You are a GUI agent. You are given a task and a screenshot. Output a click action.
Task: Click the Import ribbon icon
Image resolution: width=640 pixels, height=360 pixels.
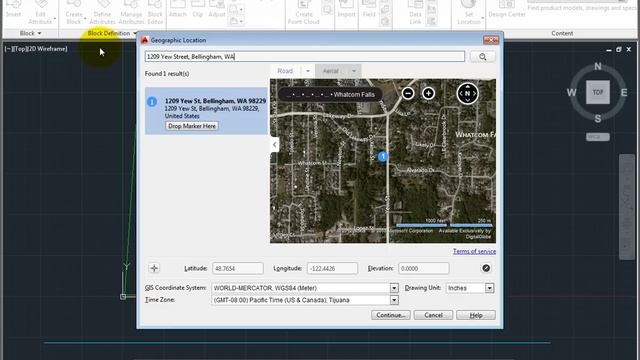pos(346,9)
